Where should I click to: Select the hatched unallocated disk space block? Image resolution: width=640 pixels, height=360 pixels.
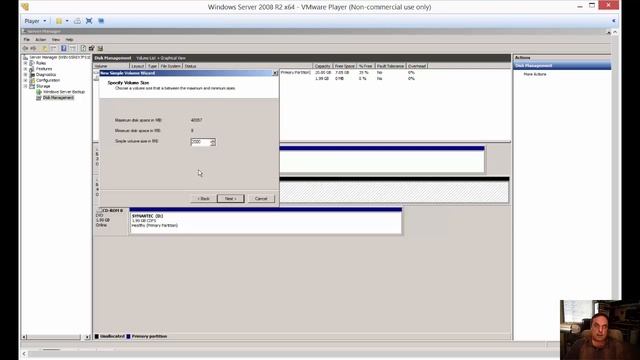pos(394,190)
